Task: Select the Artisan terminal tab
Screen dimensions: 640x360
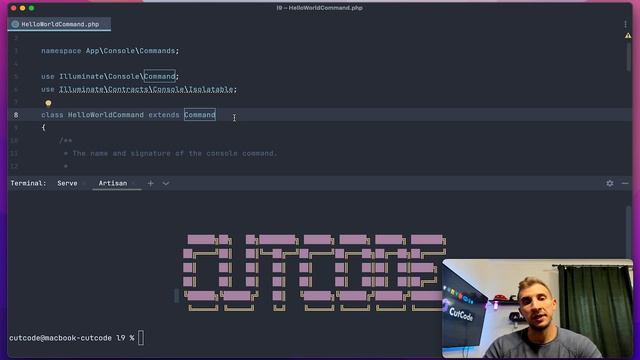Action: [x=113, y=183]
